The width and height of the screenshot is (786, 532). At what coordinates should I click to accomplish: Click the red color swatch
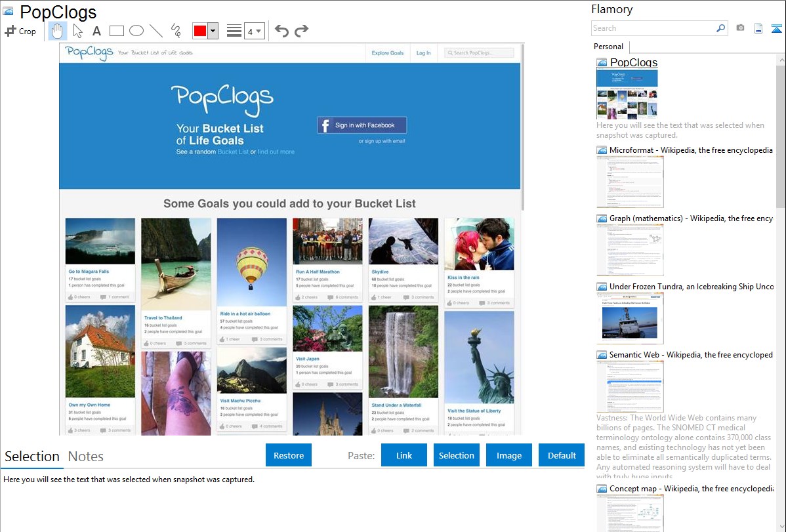[x=200, y=31]
